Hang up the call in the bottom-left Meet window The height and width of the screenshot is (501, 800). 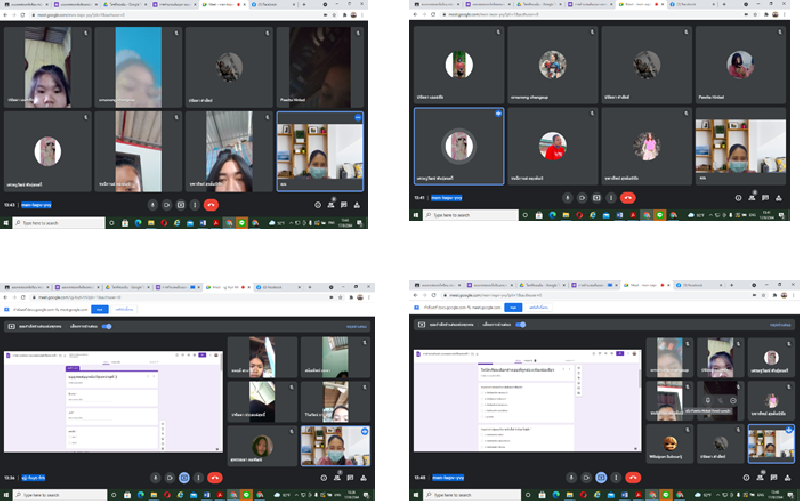214,477
